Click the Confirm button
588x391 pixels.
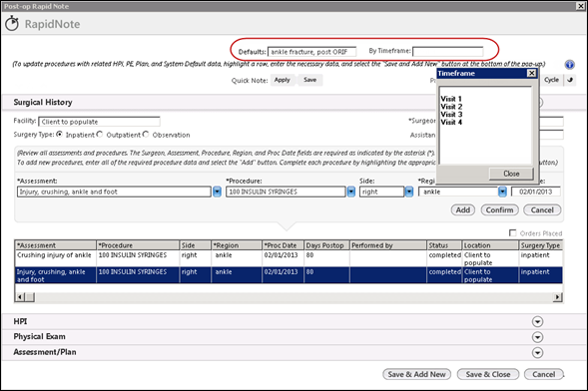499,210
